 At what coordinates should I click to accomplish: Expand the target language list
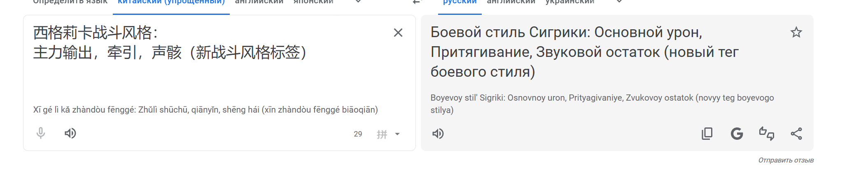coord(619,2)
